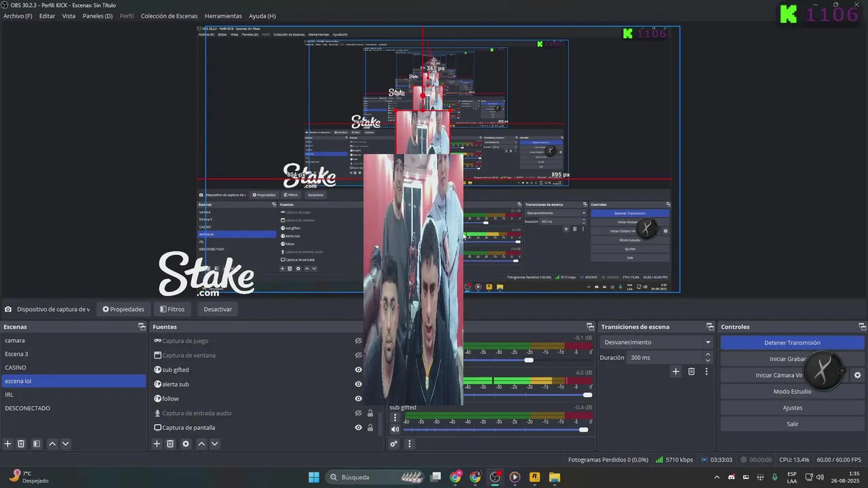Undock the audio mixer panel
Screen dimensions: 868x488
pyautogui.click(x=589, y=327)
